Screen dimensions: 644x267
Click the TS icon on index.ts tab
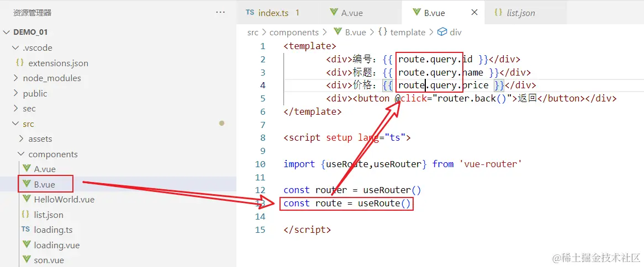coord(250,13)
